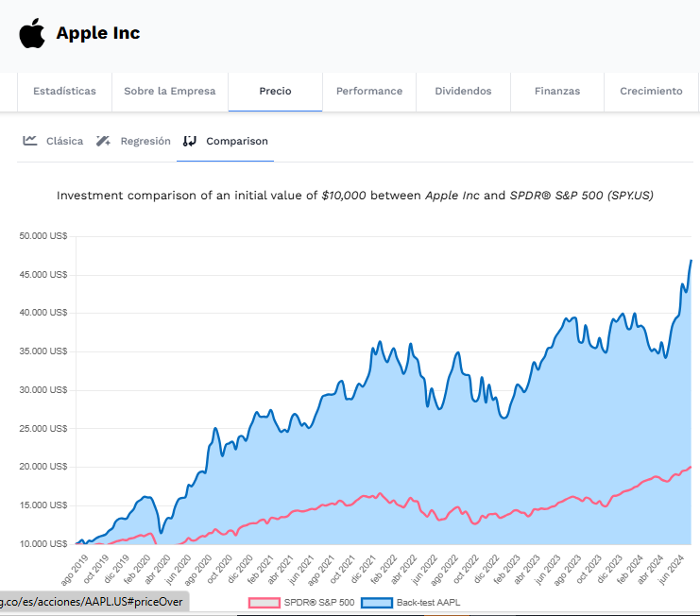Click the ago 2019 date label

coord(75,570)
